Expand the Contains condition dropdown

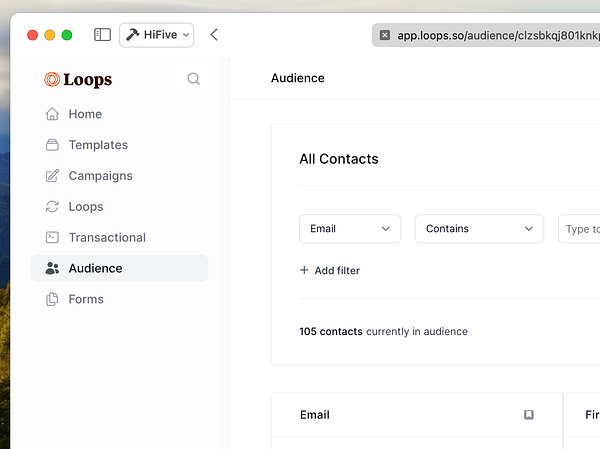point(479,229)
